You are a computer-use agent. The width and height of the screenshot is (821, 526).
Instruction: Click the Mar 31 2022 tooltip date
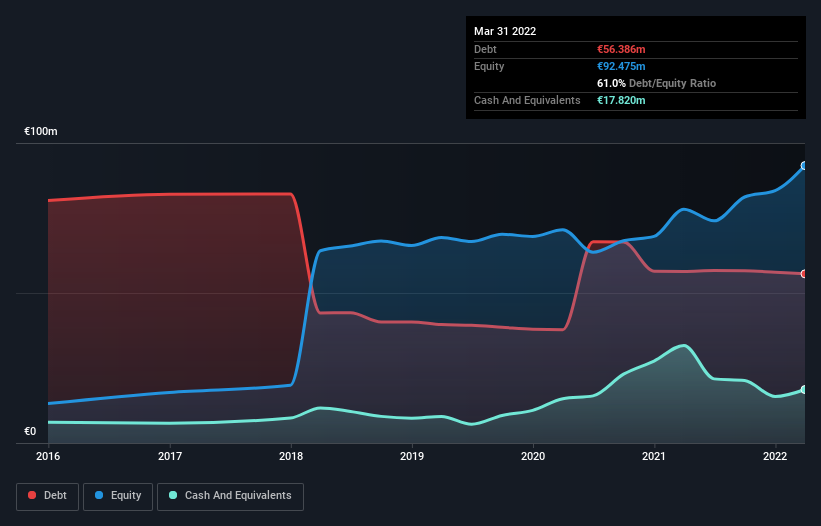click(505, 31)
